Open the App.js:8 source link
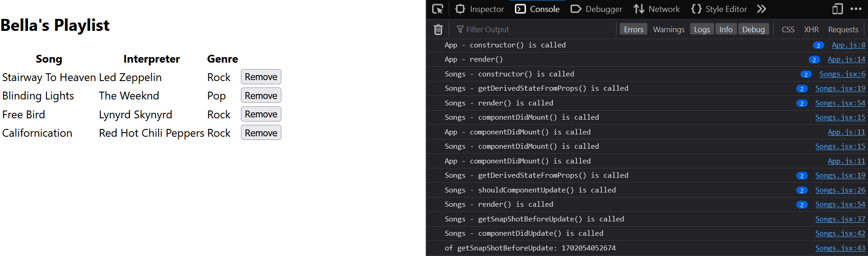Image resolution: width=868 pixels, height=256 pixels. [x=848, y=45]
